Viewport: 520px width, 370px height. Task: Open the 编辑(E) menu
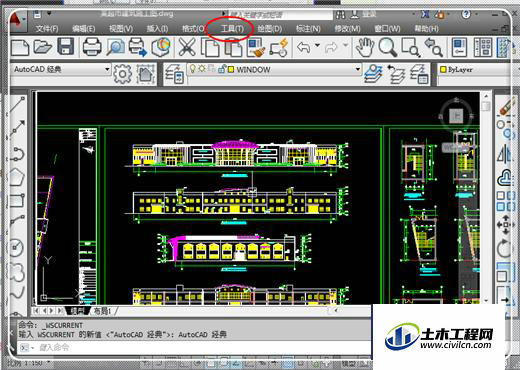pyautogui.click(x=83, y=29)
